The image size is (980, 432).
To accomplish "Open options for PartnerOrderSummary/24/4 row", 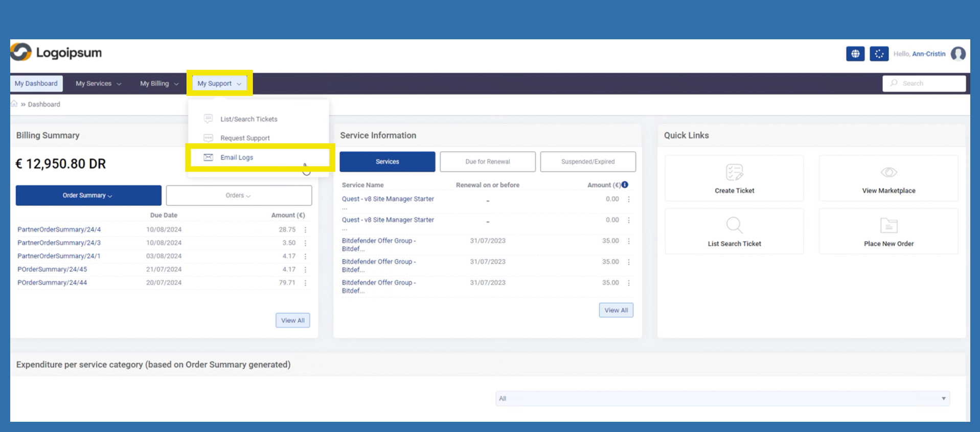I will (306, 230).
